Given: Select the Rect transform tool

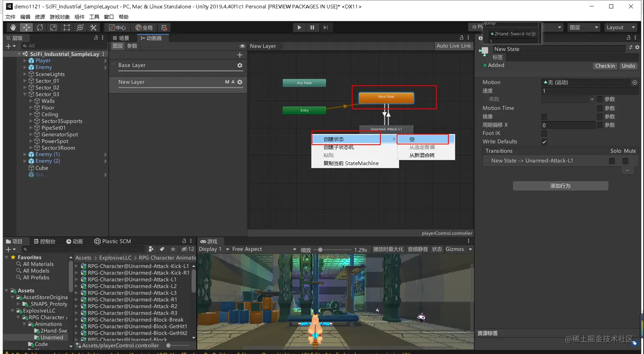Looking at the screenshot, I should click(66, 27).
